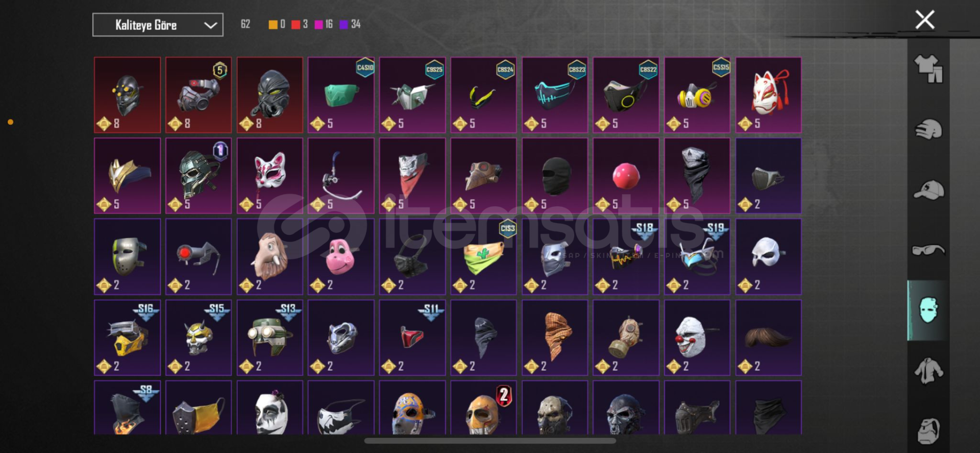Viewport: 980px width, 453px height.
Task: Click the dropdown chevron arrow
Action: pos(210,25)
